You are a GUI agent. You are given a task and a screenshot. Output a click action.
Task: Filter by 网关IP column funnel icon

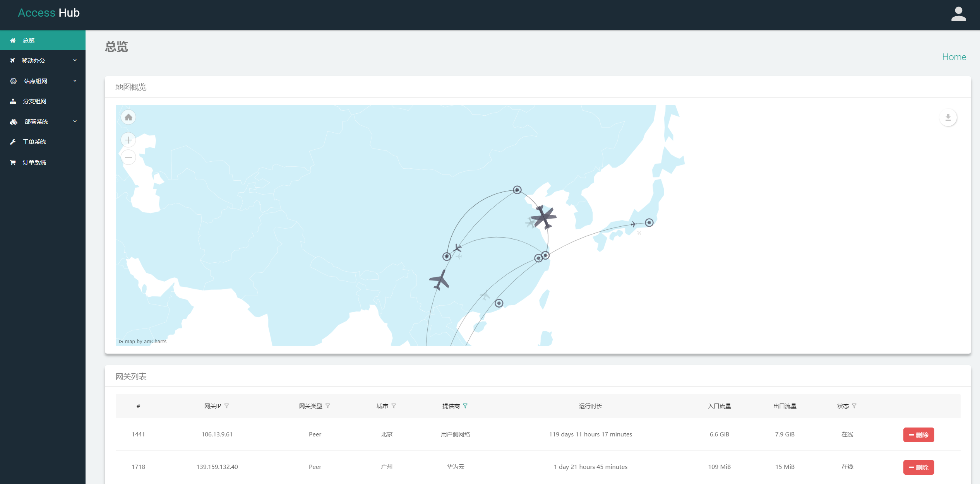pos(227,406)
